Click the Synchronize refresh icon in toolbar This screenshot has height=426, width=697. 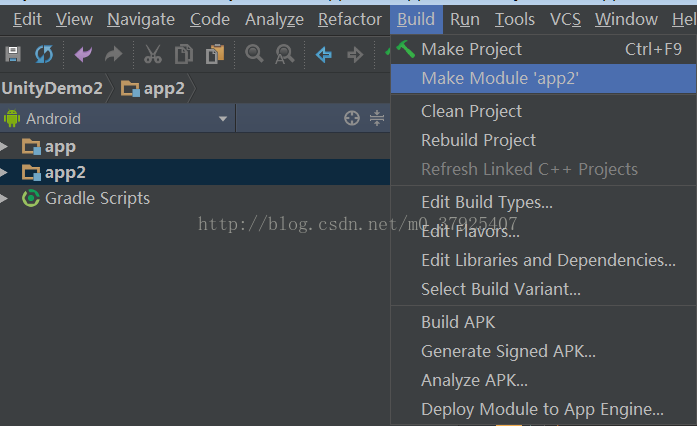tap(44, 54)
